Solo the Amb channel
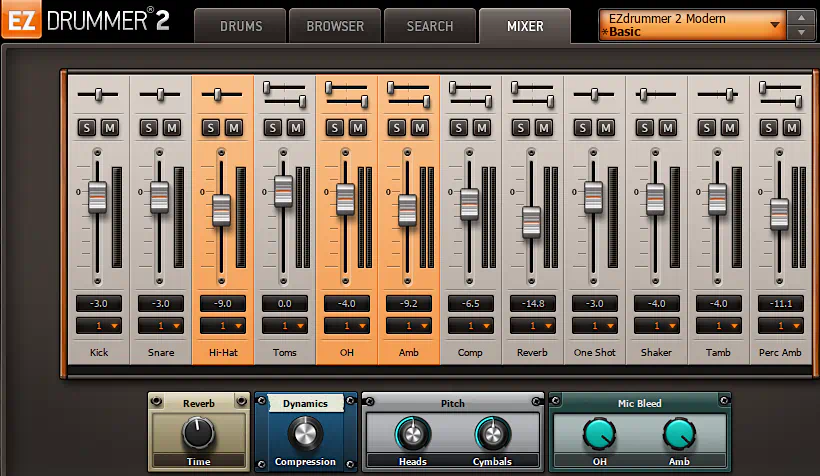Viewport: 820px width, 476px height. pos(397,128)
